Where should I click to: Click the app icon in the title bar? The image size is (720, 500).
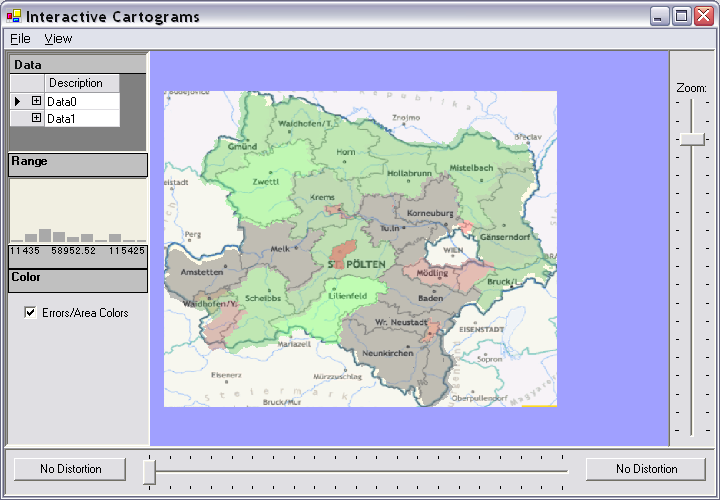[x=14, y=16]
